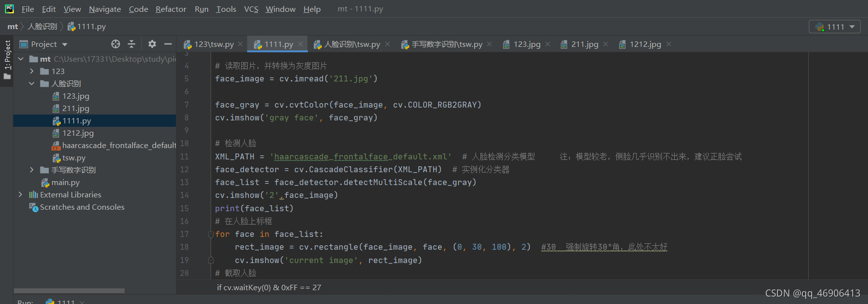Hide the Project panel with the minus icon
Screen dimensions: 868x304
pyautogui.click(x=168, y=44)
